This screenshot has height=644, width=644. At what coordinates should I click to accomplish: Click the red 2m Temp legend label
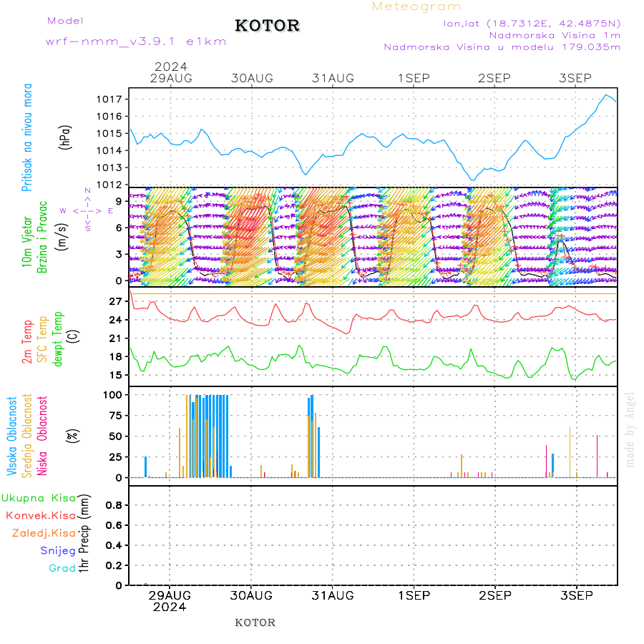(x=26, y=342)
